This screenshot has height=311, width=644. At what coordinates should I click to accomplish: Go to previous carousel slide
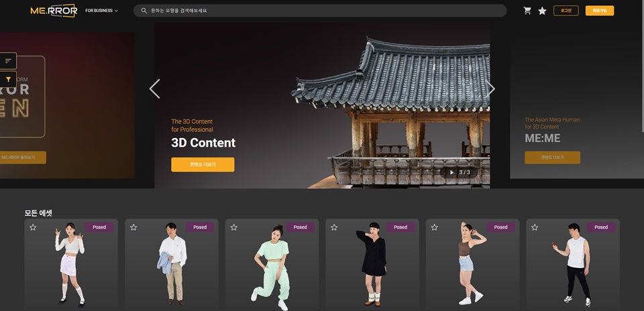coord(154,88)
